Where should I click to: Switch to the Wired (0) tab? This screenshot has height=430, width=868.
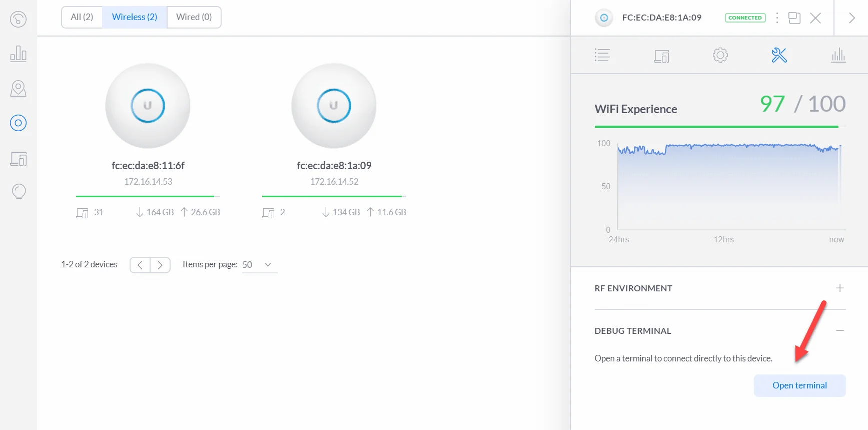pyautogui.click(x=194, y=17)
